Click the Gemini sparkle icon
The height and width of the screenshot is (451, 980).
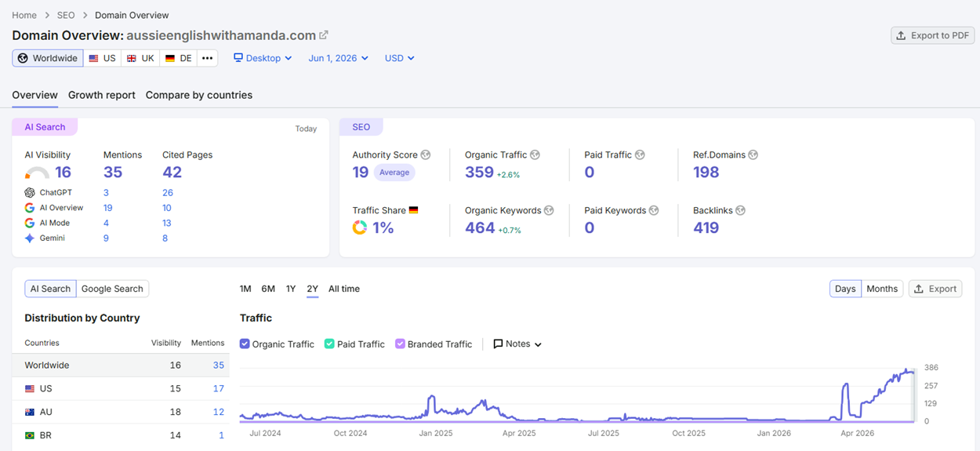[30, 238]
